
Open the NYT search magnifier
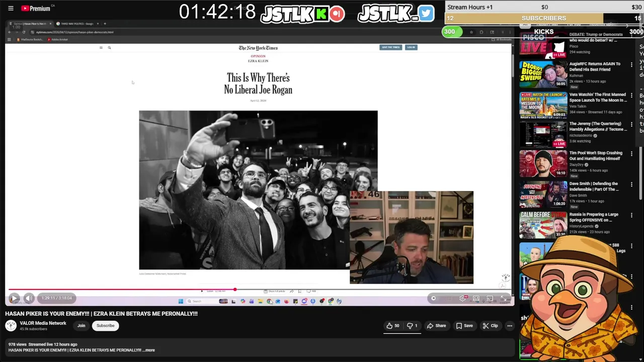pos(109,48)
